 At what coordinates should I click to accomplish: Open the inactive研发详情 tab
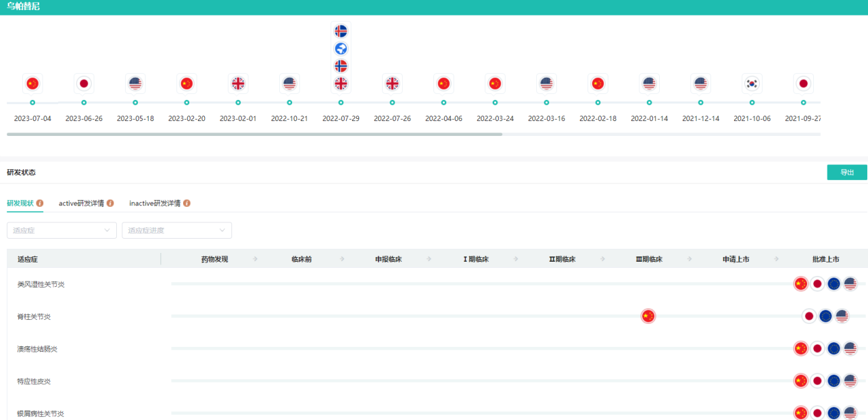(155, 203)
